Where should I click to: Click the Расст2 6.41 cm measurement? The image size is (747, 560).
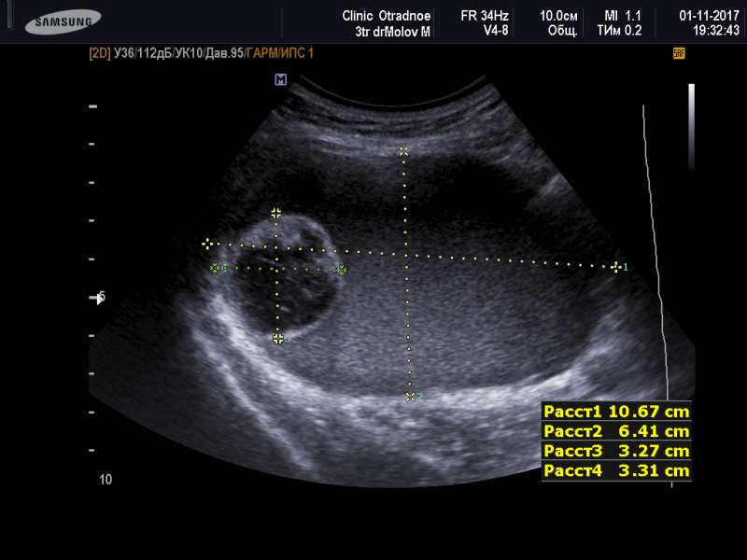[x=616, y=431]
